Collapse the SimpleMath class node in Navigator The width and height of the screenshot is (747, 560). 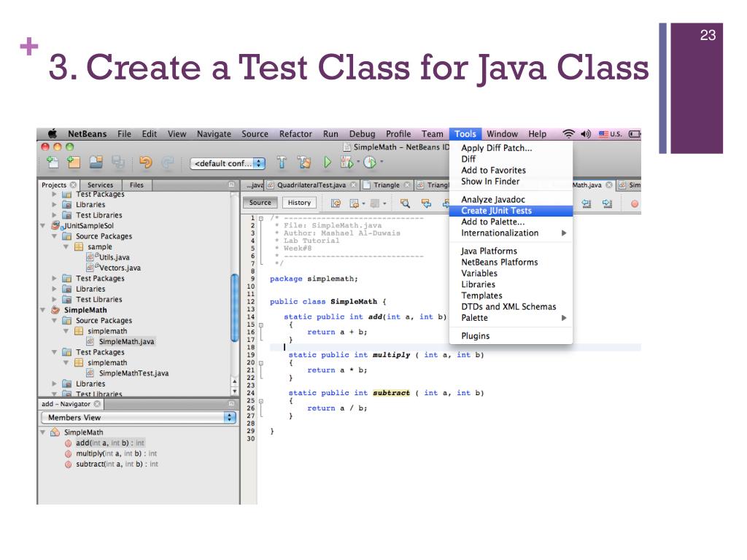[43, 432]
